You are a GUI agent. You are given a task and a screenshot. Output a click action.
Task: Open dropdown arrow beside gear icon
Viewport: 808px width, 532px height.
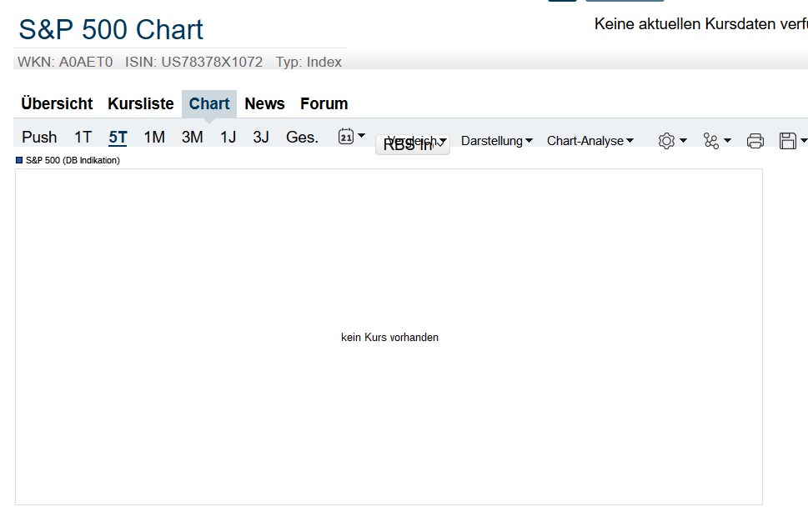(x=683, y=141)
